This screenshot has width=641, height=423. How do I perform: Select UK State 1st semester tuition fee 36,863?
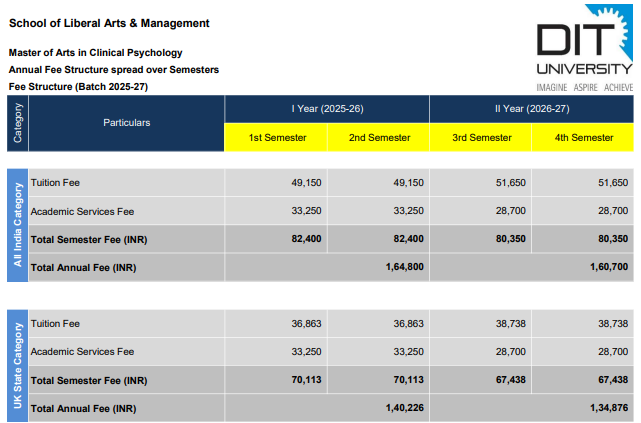(x=304, y=324)
